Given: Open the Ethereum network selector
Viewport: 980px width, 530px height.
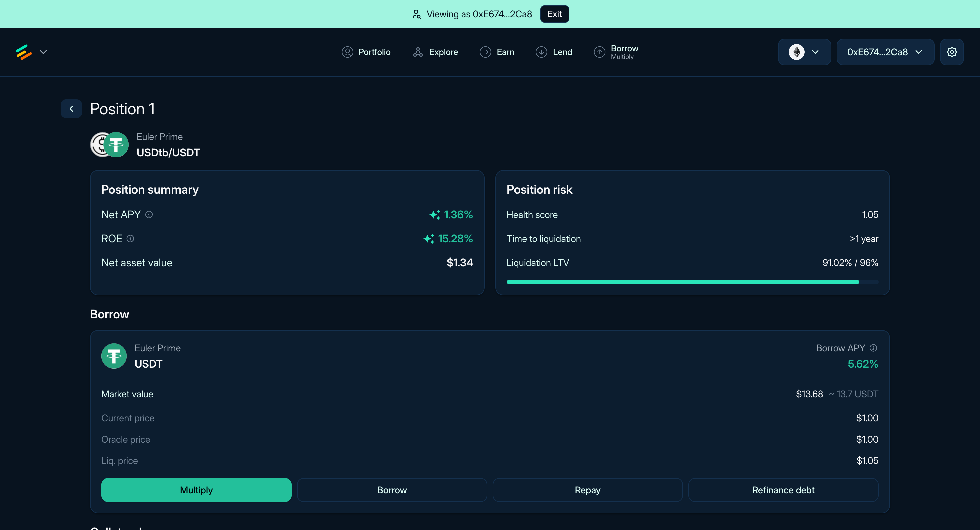Looking at the screenshot, I should (804, 52).
